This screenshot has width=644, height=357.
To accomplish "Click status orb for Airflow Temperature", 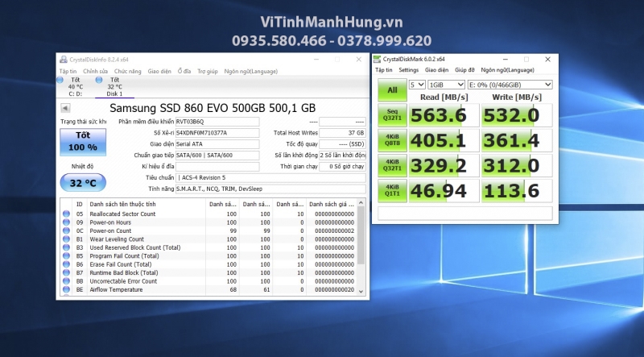I will (x=66, y=289).
